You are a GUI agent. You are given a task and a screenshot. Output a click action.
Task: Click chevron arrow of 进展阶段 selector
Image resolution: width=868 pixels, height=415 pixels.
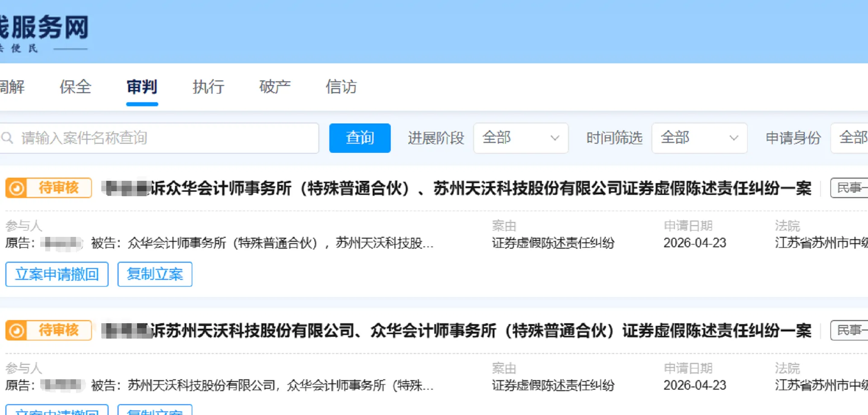click(x=555, y=138)
